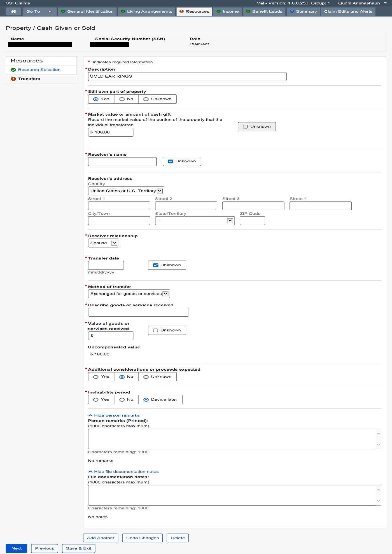Expand the Method of transfer dropdown
This screenshot has height=554, width=392.
pos(129,294)
